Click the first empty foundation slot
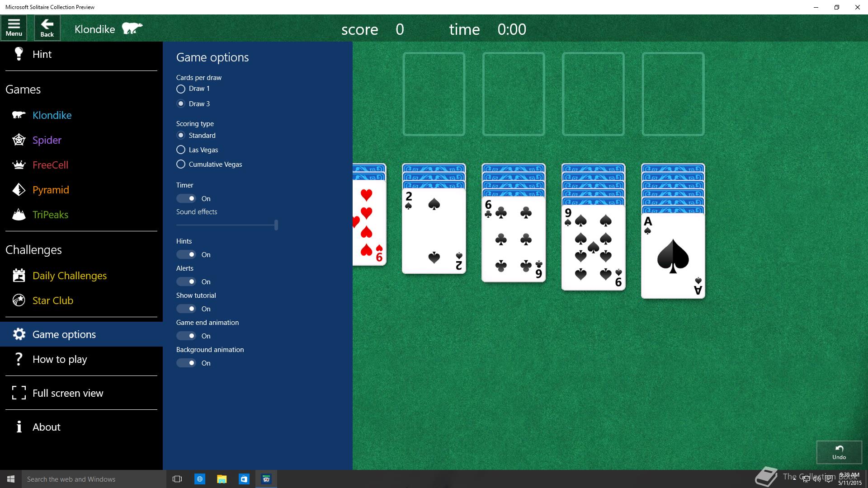Screen dimensions: 868x488 tap(434, 94)
